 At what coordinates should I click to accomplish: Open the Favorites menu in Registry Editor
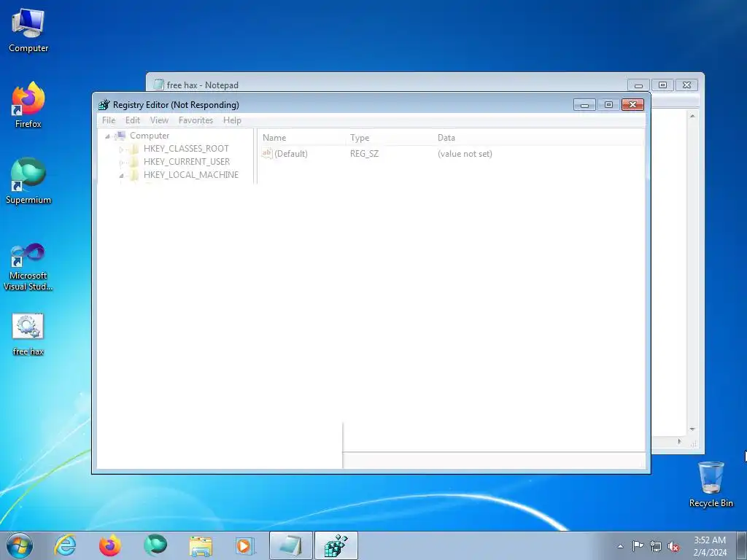pos(196,120)
